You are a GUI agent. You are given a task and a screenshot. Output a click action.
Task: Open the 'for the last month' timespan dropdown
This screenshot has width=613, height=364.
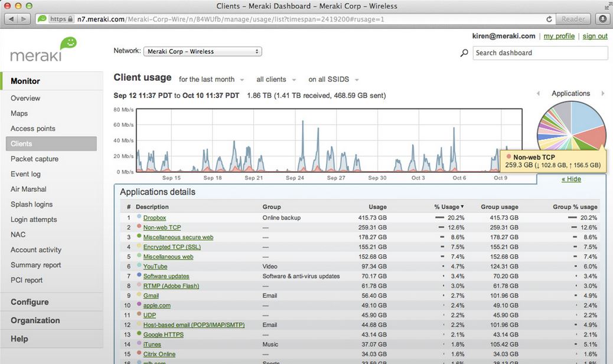211,79
